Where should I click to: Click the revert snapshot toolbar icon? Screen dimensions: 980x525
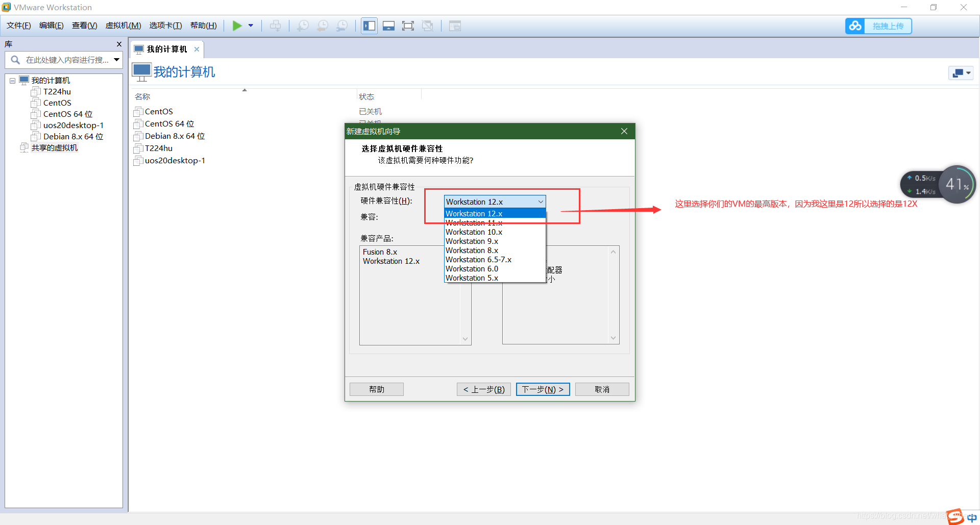323,26
